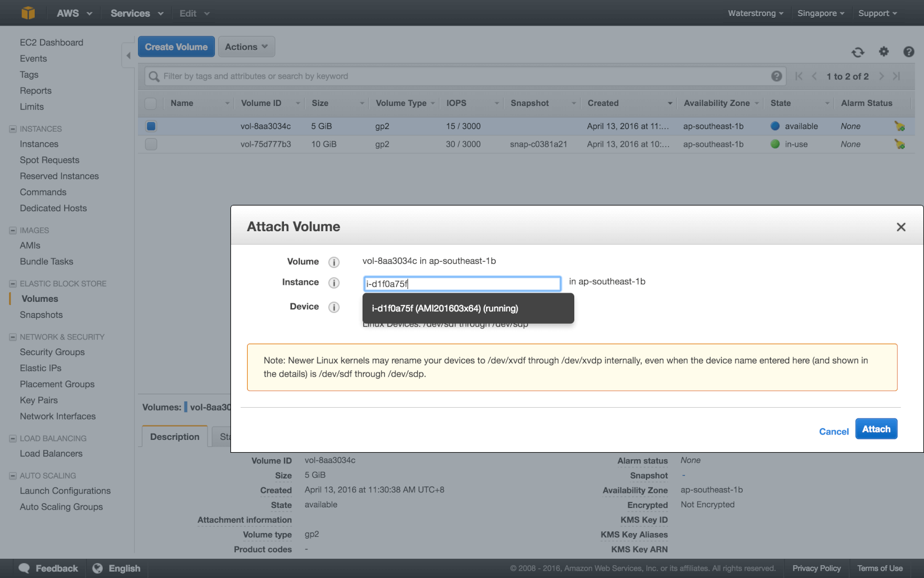Open Terms of Use link
This screenshot has width=924, height=578.
coord(880,568)
